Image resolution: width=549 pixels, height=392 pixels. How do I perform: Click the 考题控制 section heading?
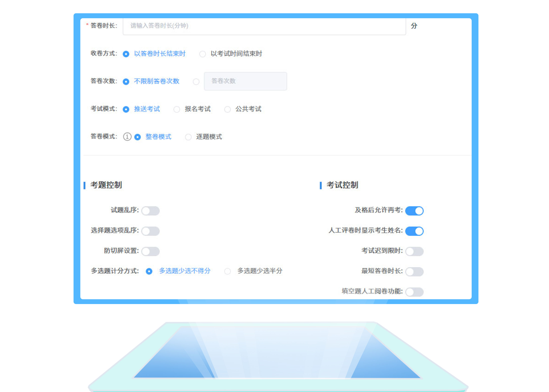click(106, 185)
